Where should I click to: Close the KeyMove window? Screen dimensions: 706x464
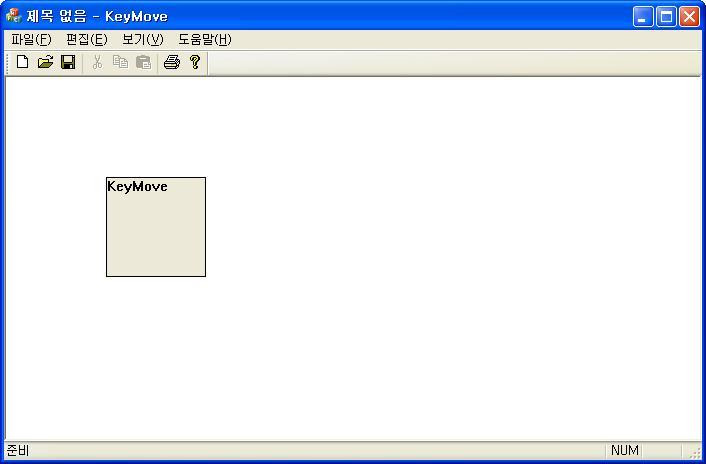(689, 17)
